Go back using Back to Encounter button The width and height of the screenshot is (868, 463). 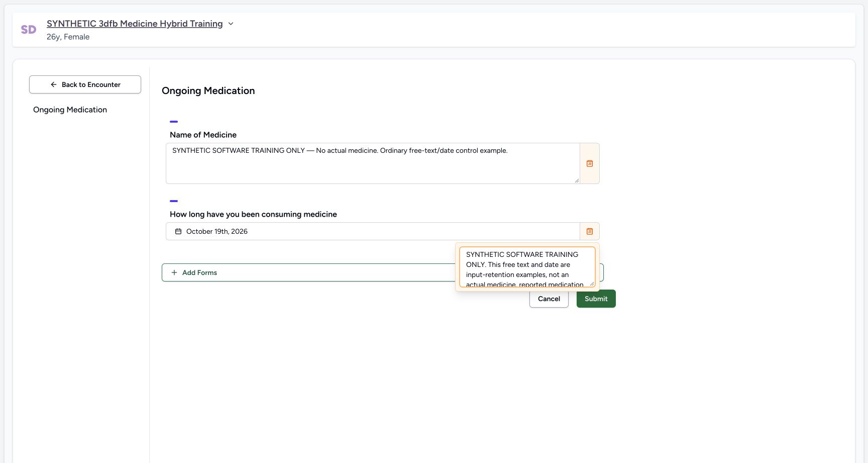pos(85,84)
